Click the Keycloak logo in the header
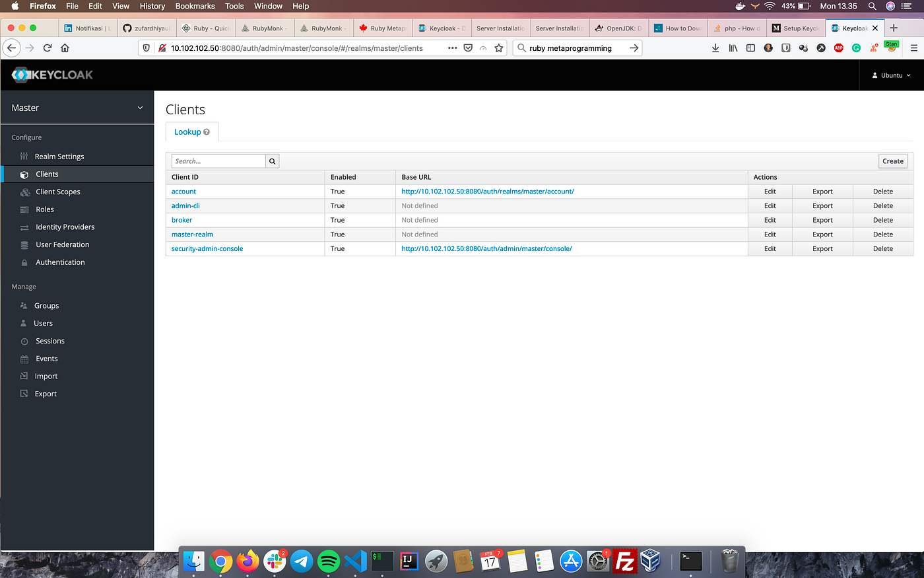 pos(52,75)
